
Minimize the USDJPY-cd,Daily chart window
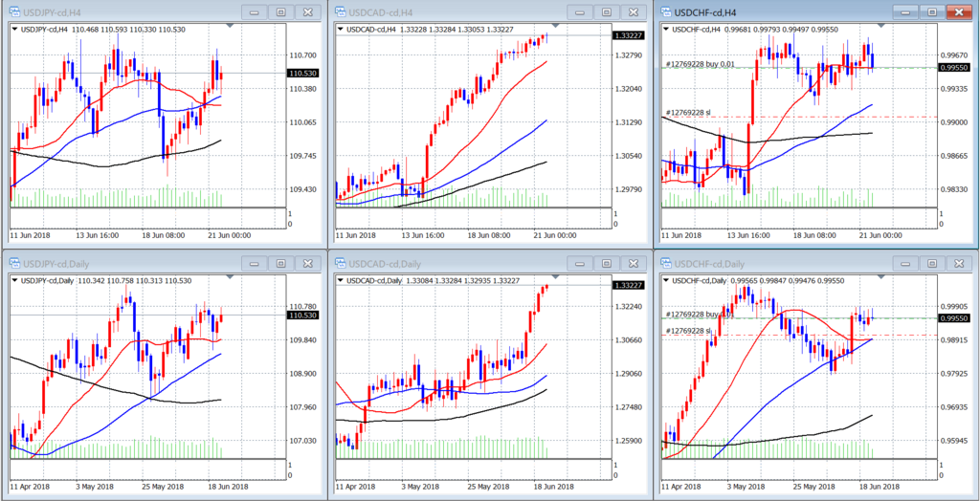[256, 263]
